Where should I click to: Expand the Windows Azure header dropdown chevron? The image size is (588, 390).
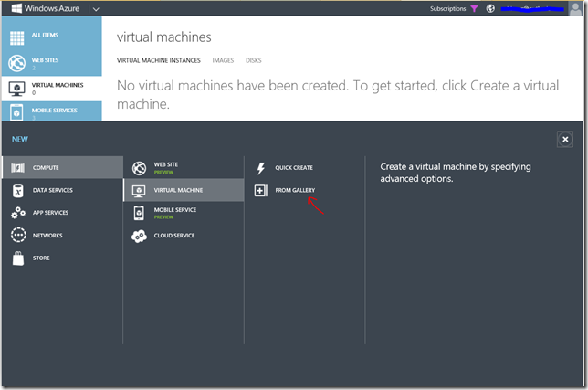[96, 9]
